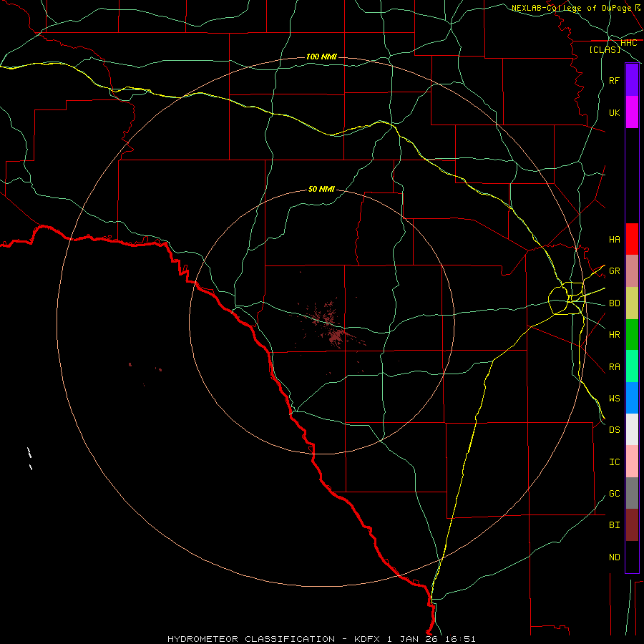Pick the mint green RA swatch
644x644 pixels.
pyautogui.click(x=632, y=366)
